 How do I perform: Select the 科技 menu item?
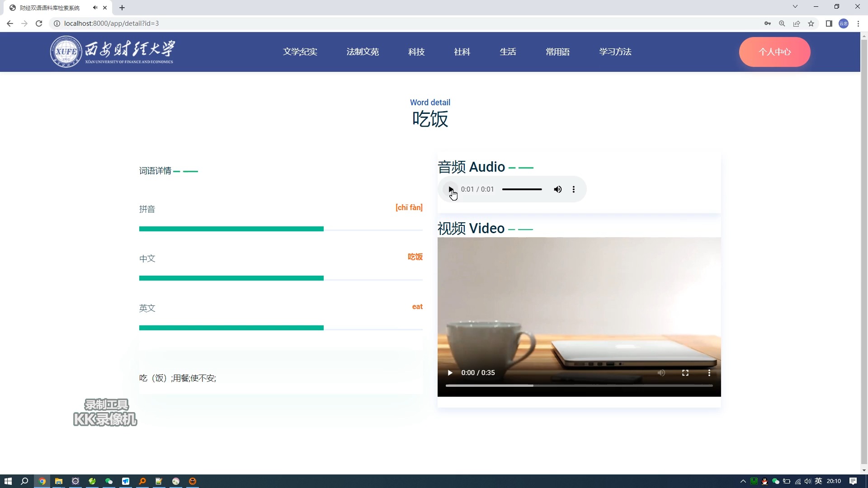pyautogui.click(x=416, y=52)
